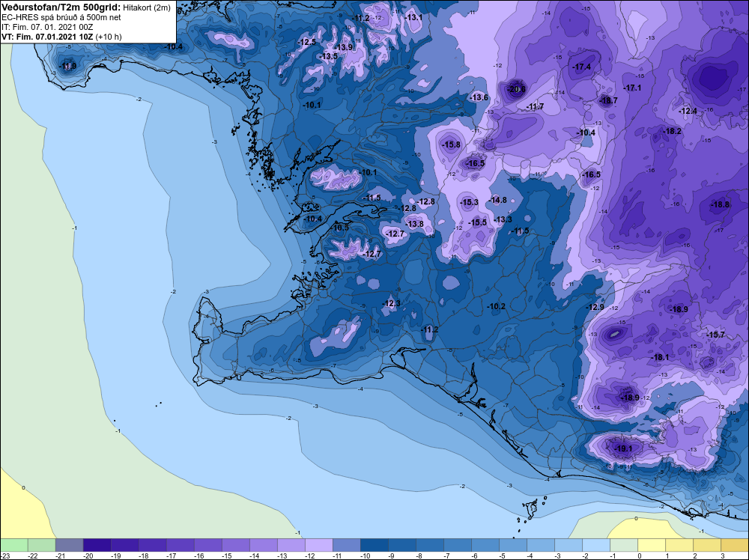
Task: Click the -20.6 temperature label
Action: pyautogui.click(x=516, y=89)
